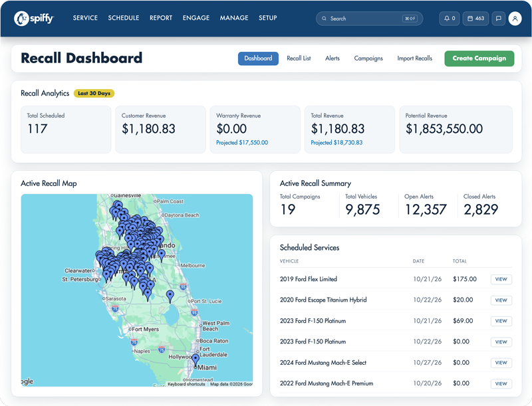View the 2023 Ford F-150 Platinum 10/22/26 service
Image resolution: width=532 pixels, height=406 pixels.
point(501,342)
